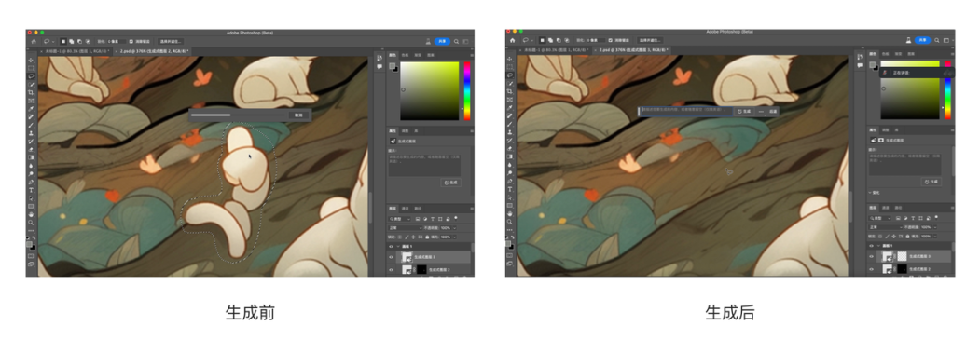Open the blend mode dropdown in 生成后 Layers panel

click(886, 227)
